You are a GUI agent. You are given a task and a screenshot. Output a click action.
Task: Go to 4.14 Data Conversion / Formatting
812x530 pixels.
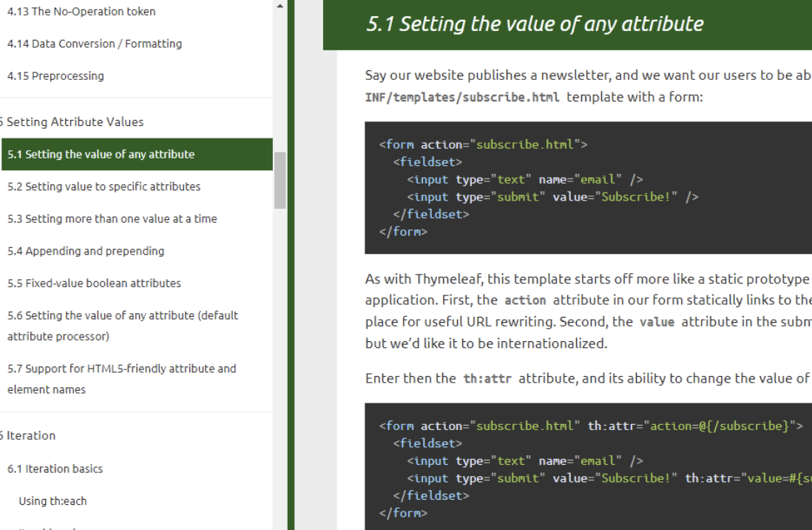point(95,44)
